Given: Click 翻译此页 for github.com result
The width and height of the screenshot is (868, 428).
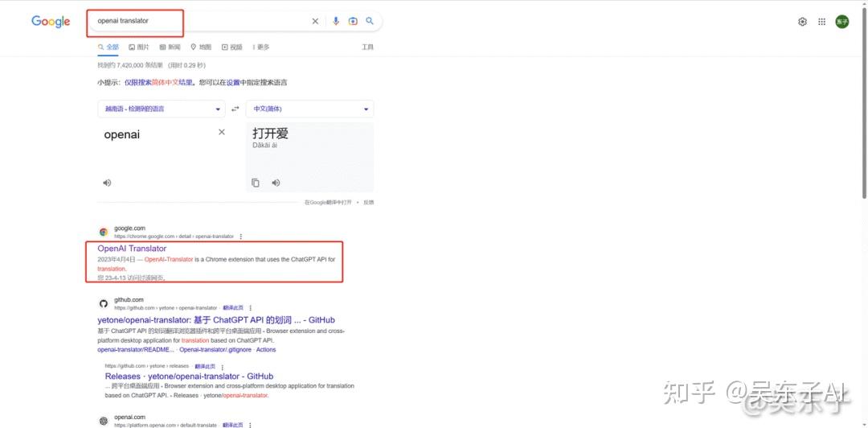Looking at the screenshot, I should coord(233,307).
